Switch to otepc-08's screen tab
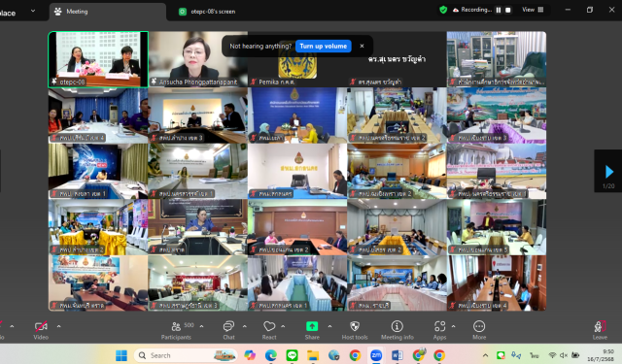Image resolution: width=622 pixels, height=364 pixels. tap(207, 12)
